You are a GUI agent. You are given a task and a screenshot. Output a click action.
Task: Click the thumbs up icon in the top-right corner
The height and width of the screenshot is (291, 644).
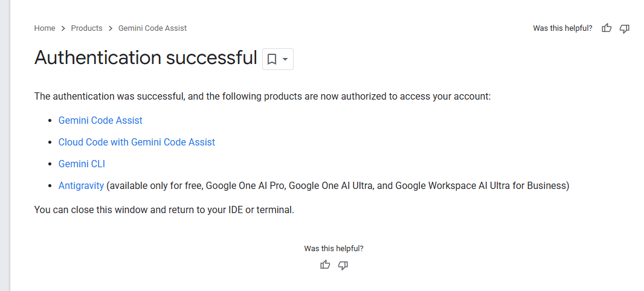[607, 28]
